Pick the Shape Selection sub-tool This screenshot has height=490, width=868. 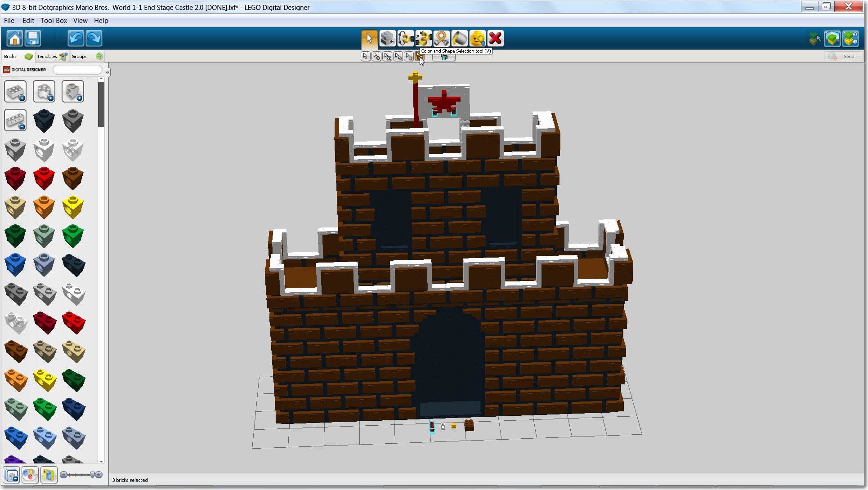pos(409,56)
